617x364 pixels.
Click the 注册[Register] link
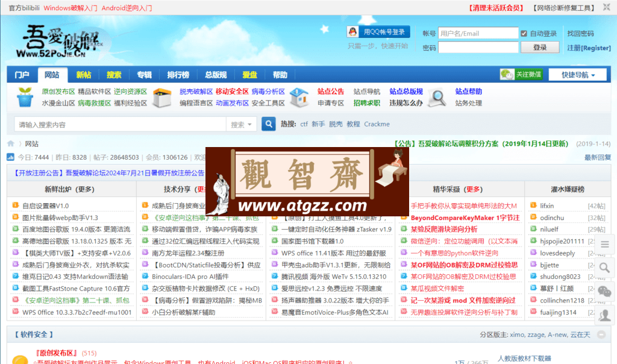tap(589, 48)
